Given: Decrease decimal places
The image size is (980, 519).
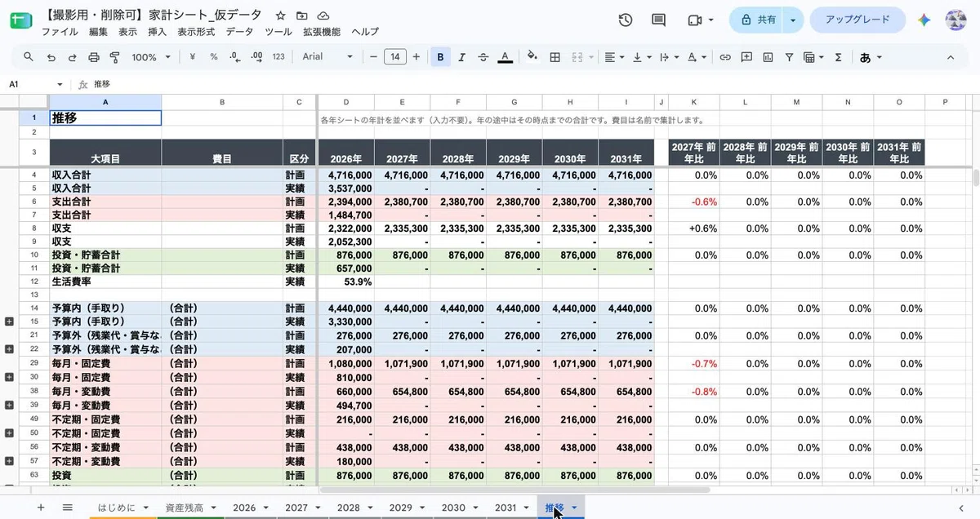Looking at the screenshot, I should 235,57.
